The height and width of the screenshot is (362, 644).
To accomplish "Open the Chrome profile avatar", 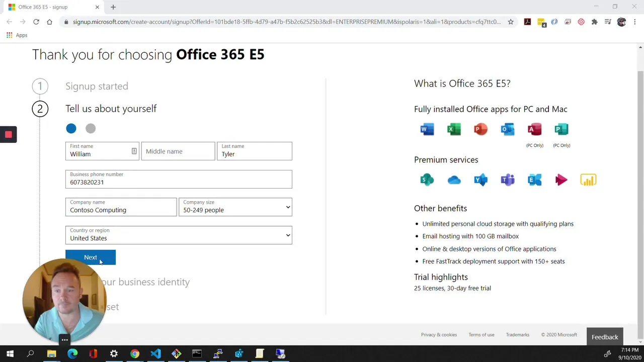I will [x=621, y=22].
